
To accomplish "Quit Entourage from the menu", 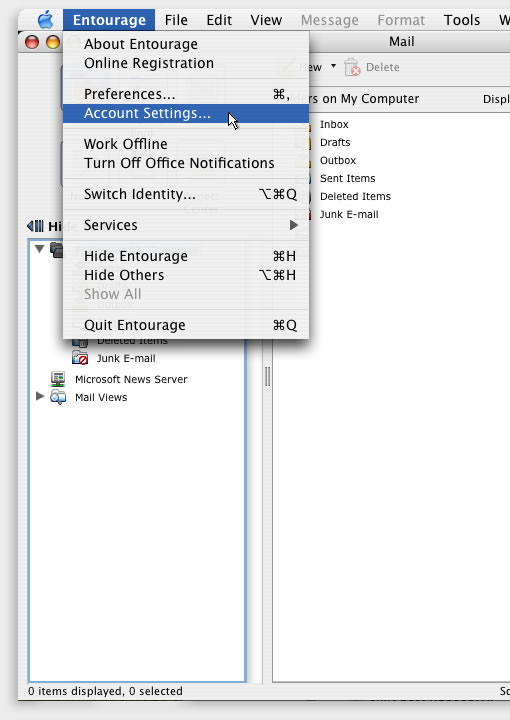I will pos(186,325).
